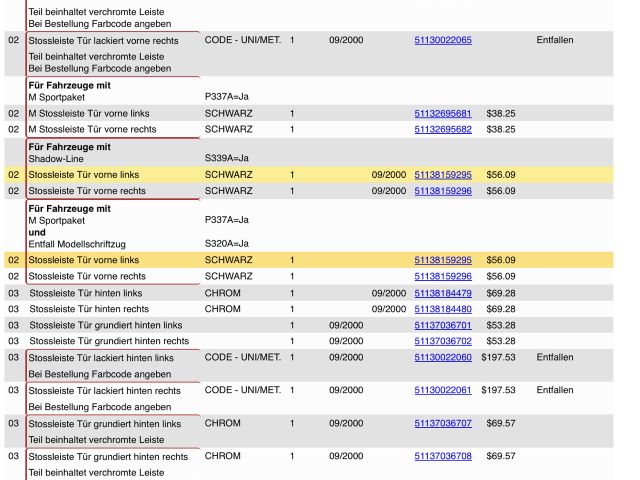Screen dimensions: 640x480
Task: Click part number 51132695681 link
Action: (443, 114)
